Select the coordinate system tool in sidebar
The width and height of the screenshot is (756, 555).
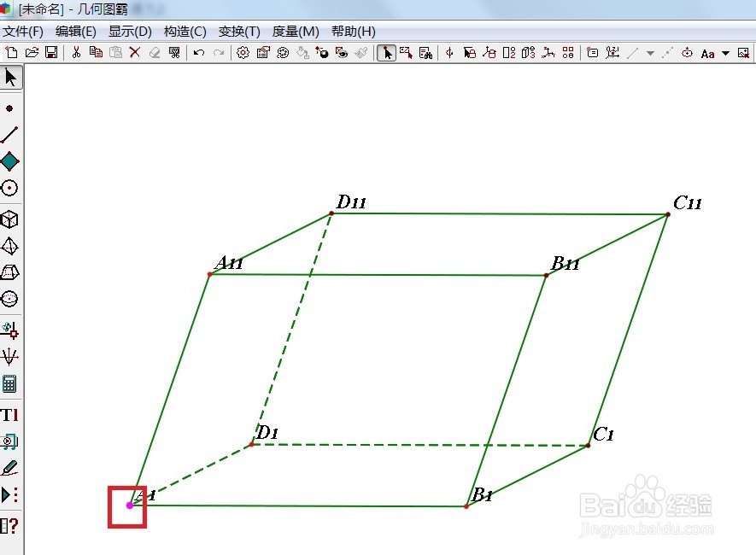pyautogui.click(x=9, y=330)
